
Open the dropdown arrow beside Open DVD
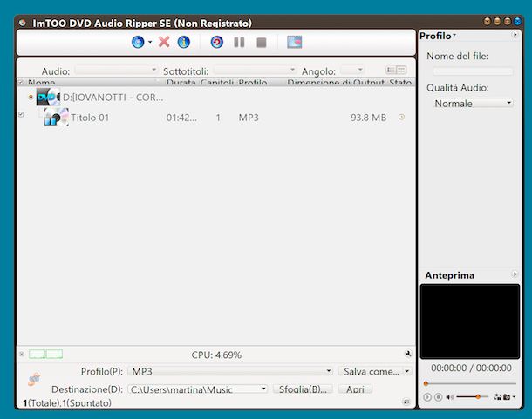pyautogui.click(x=150, y=42)
